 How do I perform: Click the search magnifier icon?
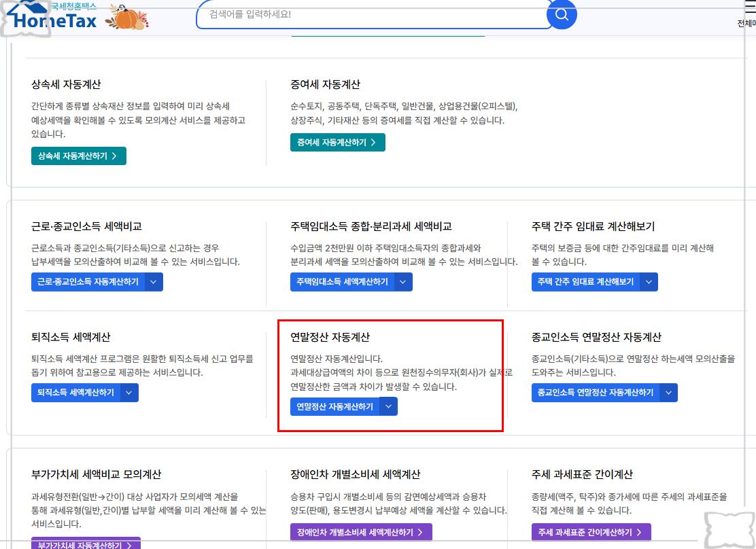(x=562, y=14)
